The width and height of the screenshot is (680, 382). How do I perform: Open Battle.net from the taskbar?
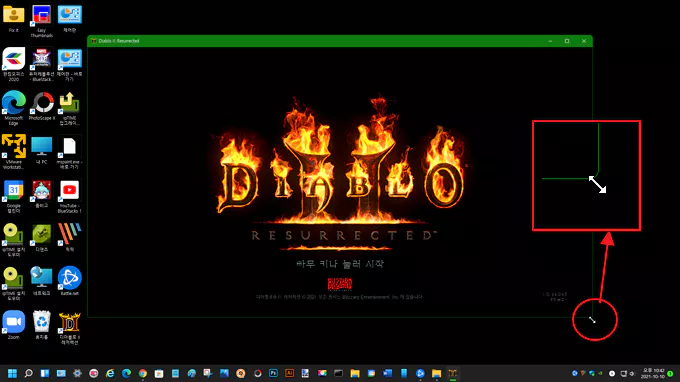pos(420,373)
